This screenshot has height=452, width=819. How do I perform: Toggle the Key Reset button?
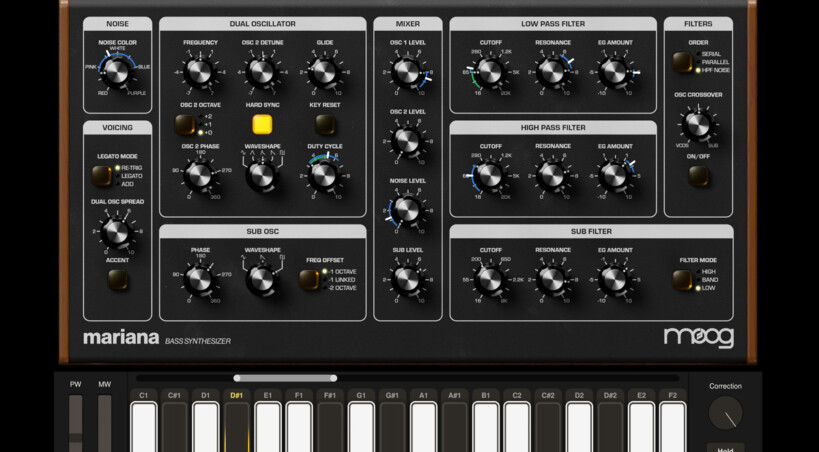click(325, 124)
